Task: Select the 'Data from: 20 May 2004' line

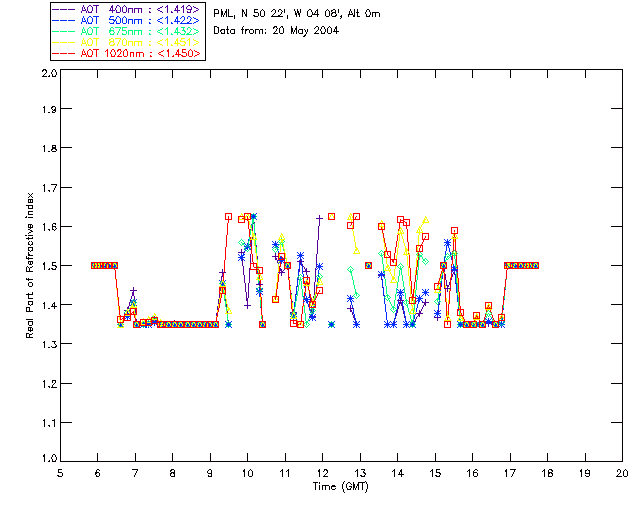Action: point(276,31)
